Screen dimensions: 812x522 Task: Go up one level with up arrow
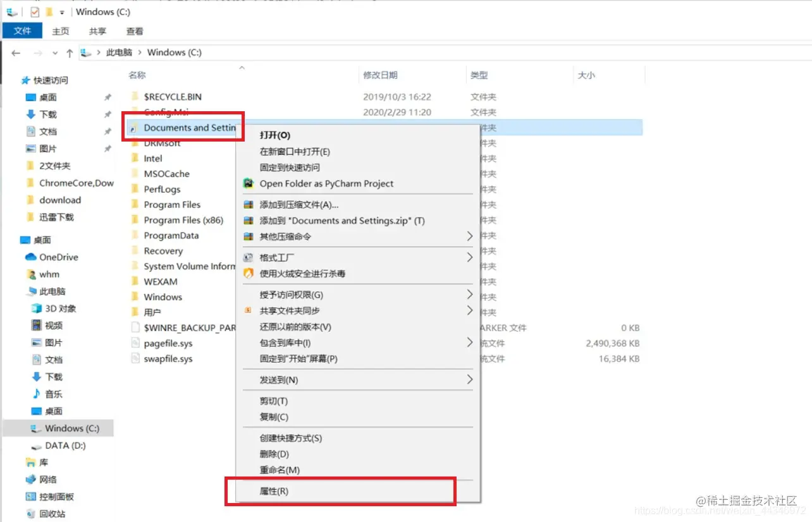point(70,53)
